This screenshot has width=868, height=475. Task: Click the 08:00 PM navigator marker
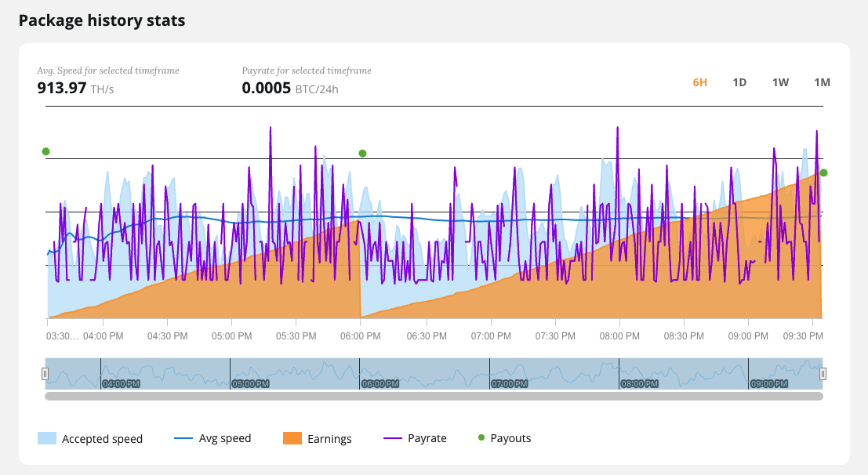tap(639, 383)
